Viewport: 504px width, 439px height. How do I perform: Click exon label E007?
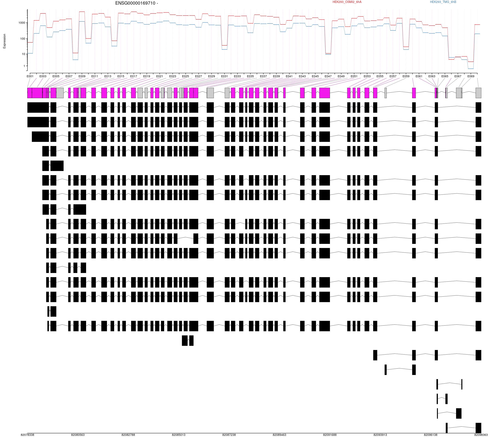tap(69, 76)
